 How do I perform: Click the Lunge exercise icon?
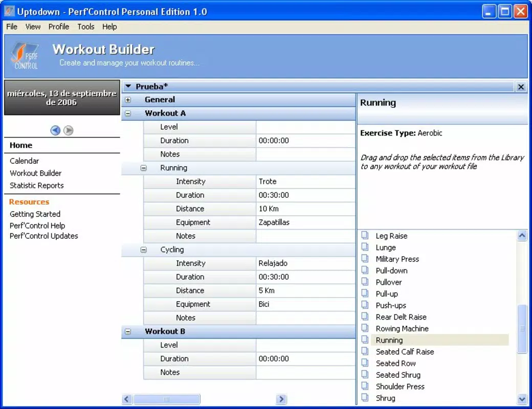coord(365,247)
